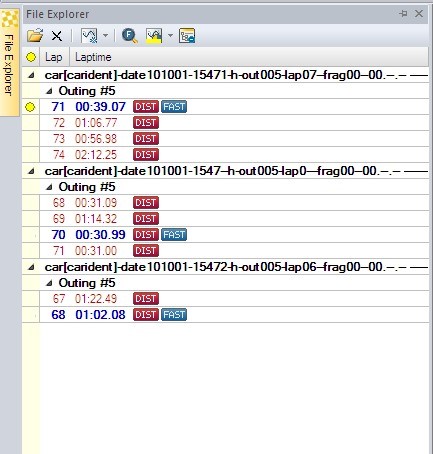
Task: Click yellow circle column header
Action: point(31,57)
